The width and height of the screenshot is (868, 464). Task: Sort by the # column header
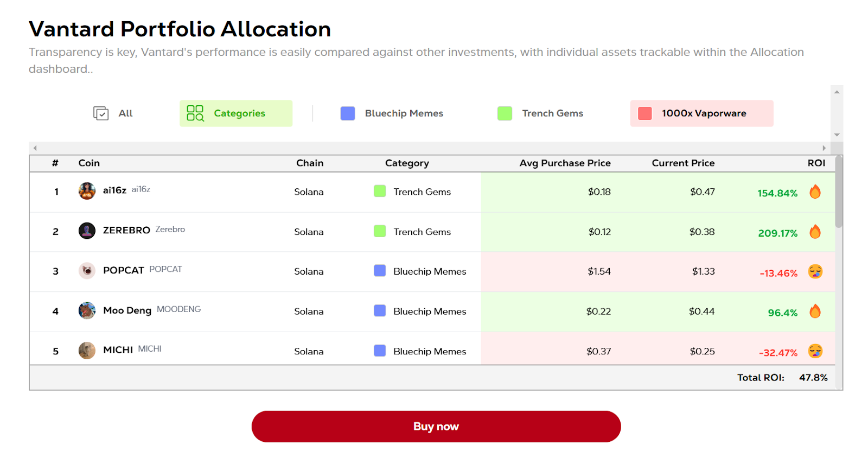coord(55,163)
